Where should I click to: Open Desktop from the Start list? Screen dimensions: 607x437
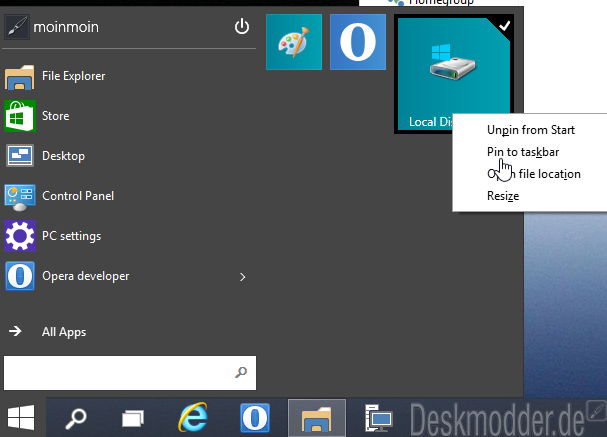coord(130,156)
